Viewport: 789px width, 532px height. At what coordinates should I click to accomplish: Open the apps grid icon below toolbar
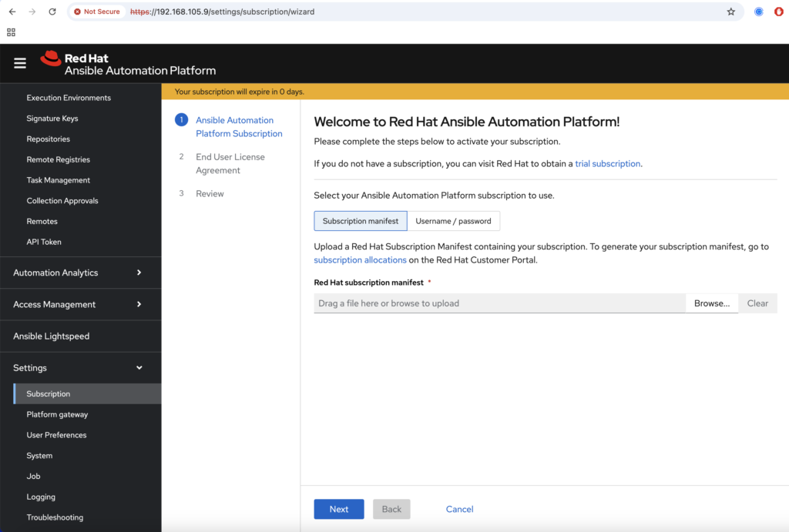click(x=11, y=32)
